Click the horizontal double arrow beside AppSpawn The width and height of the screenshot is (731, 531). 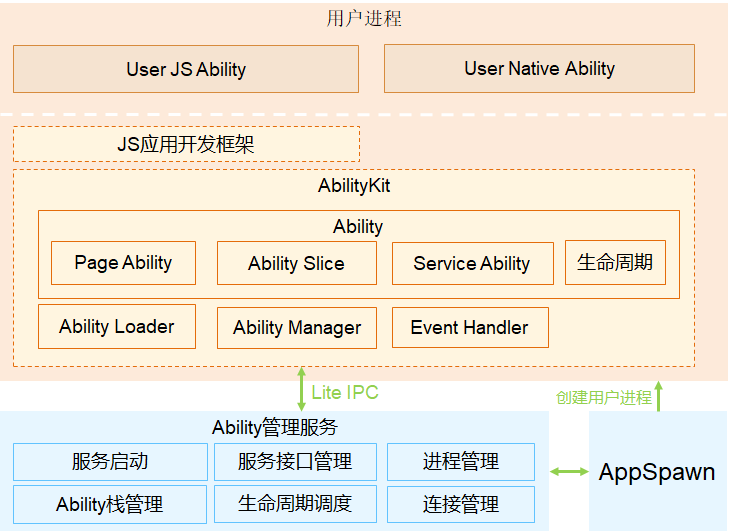pos(570,472)
